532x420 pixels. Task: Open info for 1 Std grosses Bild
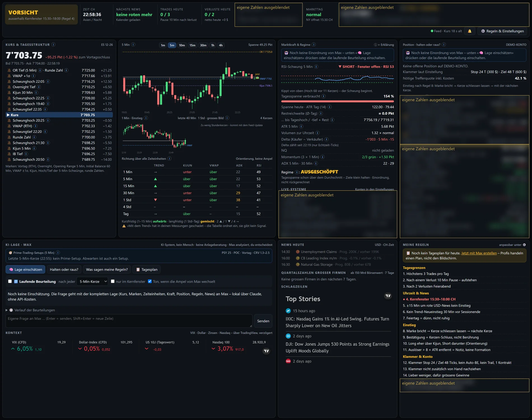(227, 118)
